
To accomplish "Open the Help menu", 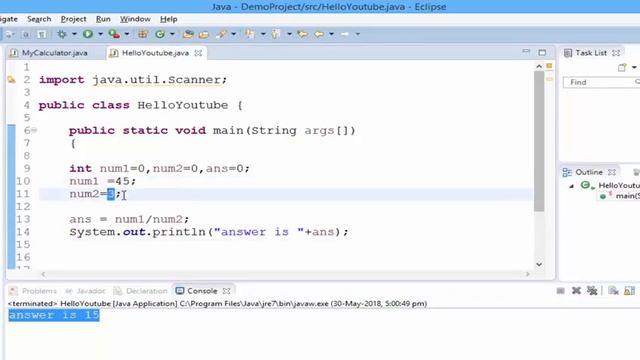I will [x=169, y=19].
